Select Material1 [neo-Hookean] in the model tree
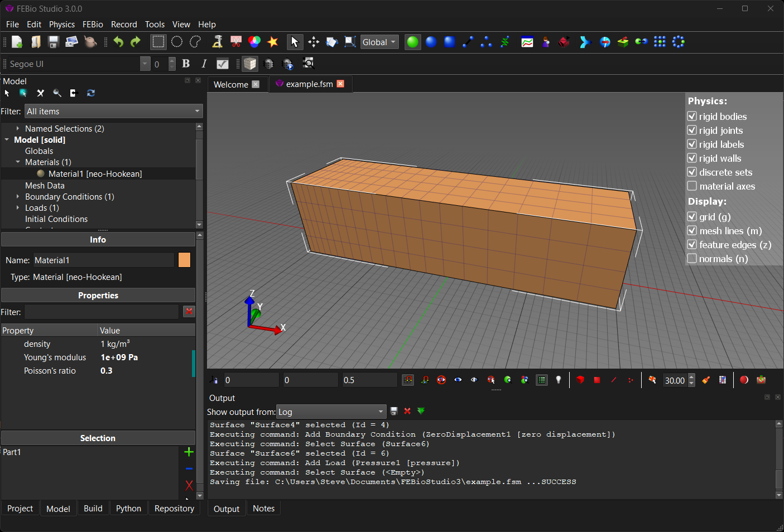The image size is (784, 532). pos(95,173)
